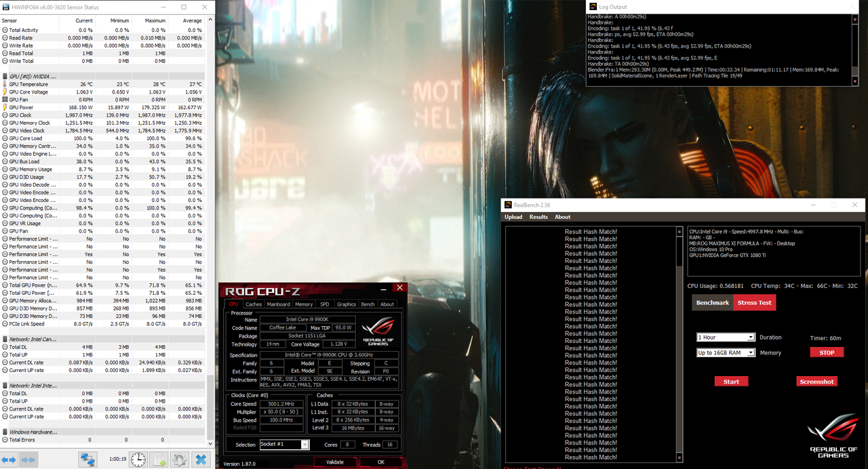Click the Total Activity row icon
Image resolution: width=868 pixels, height=469 pixels.
tap(5, 30)
